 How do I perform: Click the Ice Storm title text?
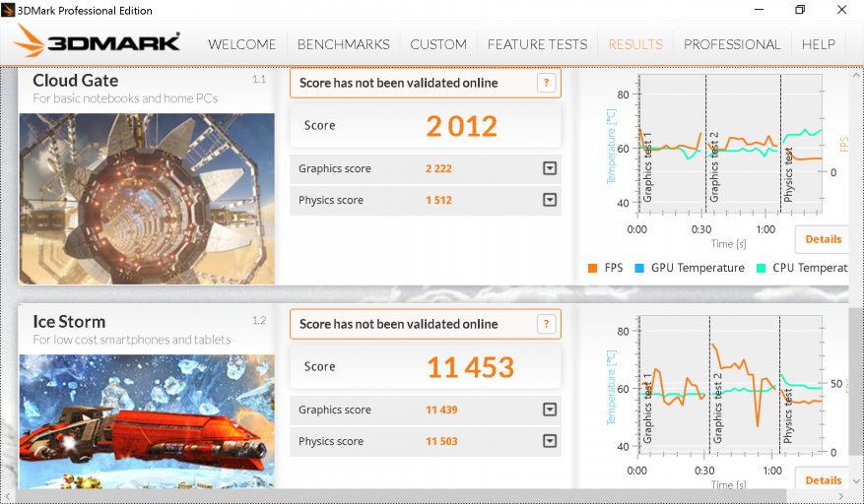(x=69, y=322)
